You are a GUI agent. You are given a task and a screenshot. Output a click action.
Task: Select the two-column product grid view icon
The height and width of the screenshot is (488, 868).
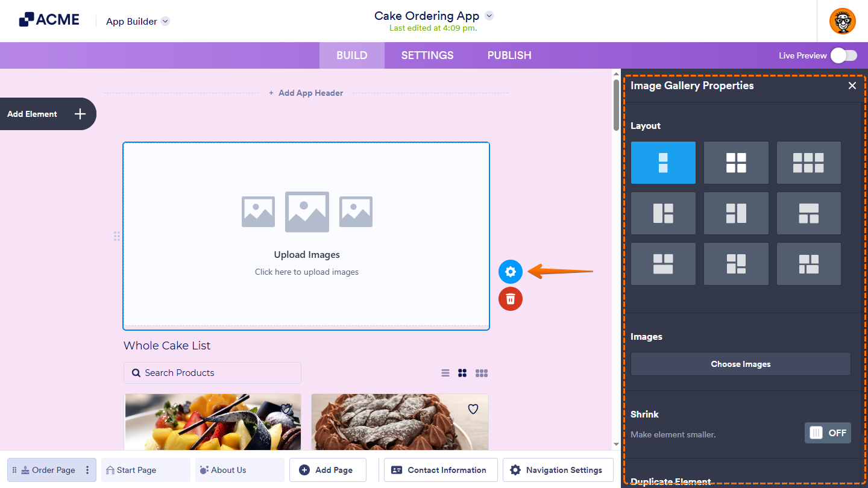click(462, 373)
